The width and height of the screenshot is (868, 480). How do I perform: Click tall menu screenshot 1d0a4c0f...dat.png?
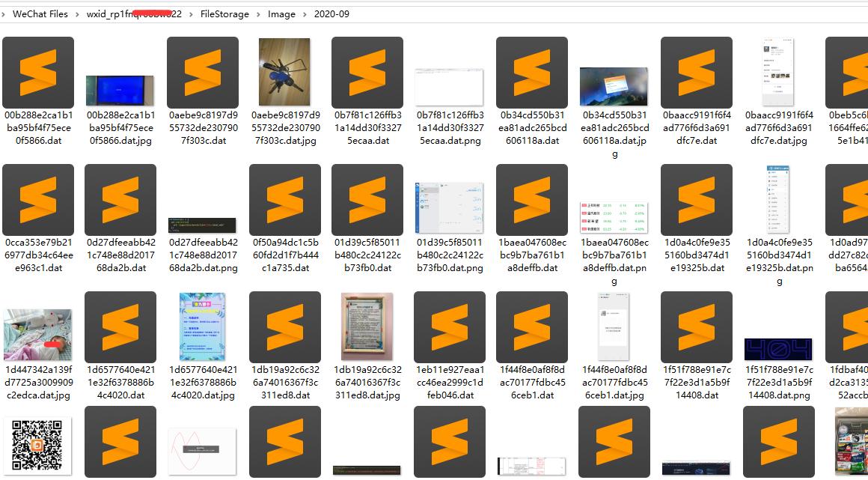pos(777,199)
